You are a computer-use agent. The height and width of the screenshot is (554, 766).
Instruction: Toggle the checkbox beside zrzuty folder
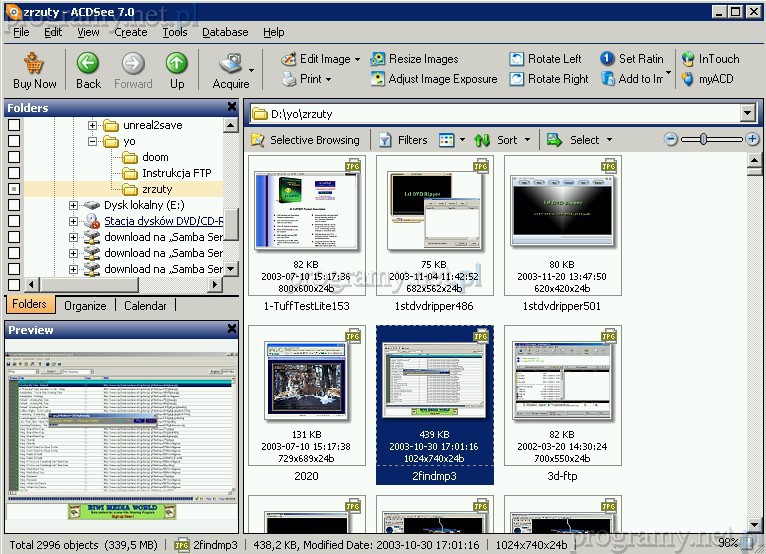(14, 189)
